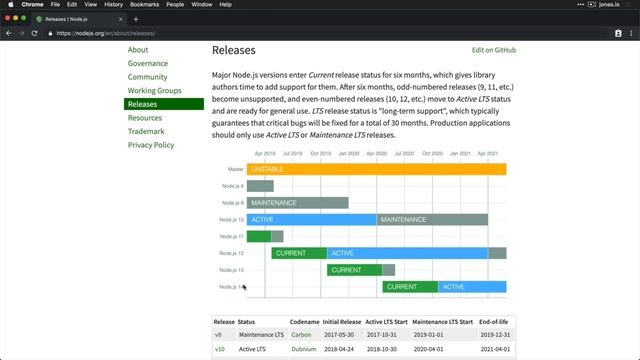The image size is (640, 360).
Task: Select the highlighted Releases sidebar item
Action: (x=164, y=104)
